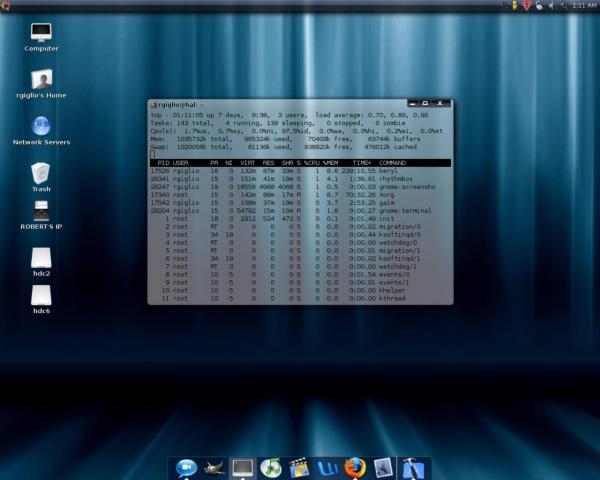This screenshot has height=480, width=600.
Task: Click the events/0 process row
Action: click(x=300, y=274)
